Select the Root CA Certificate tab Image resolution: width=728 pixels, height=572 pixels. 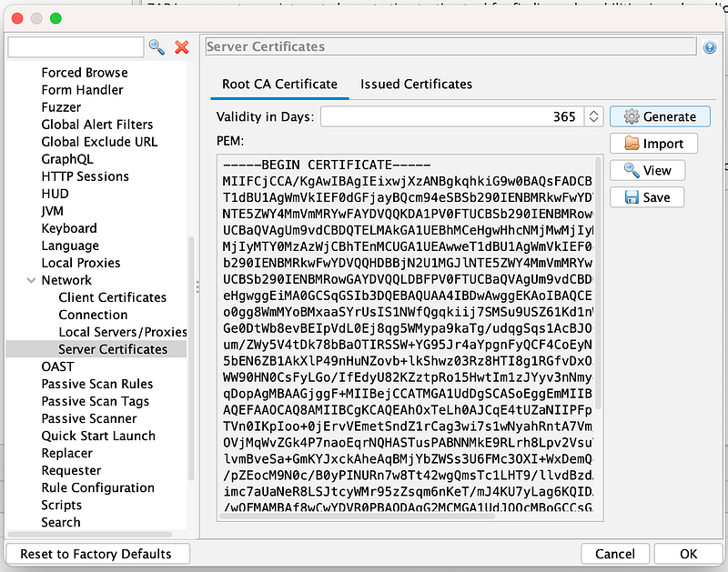(279, 84)
